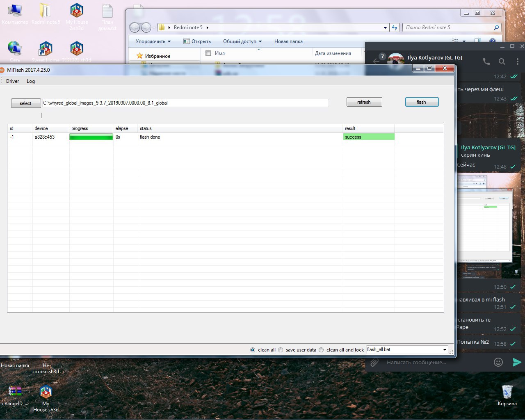525x420 pixels.
Task: Click the Explorer forward navigation arrow
Action: [x=146, y=27]
